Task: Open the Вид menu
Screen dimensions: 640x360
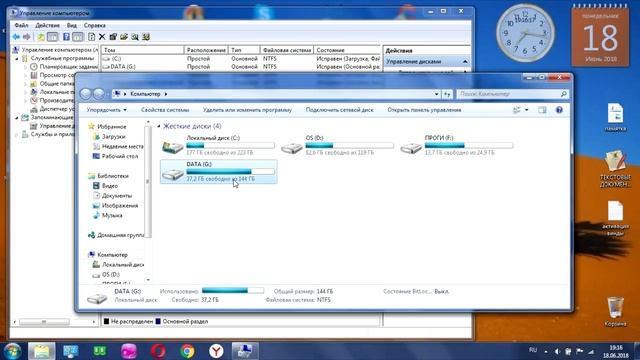Action: tap(71, 25)
